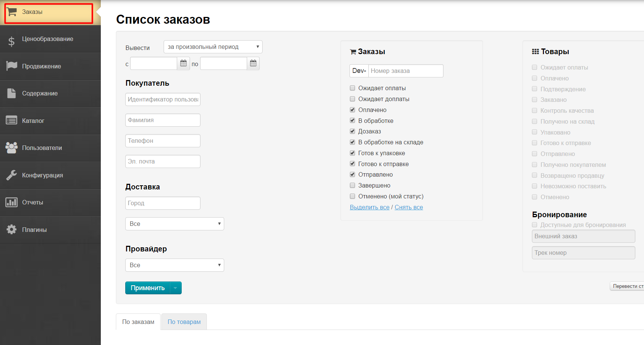Click the shopping cart icon for Заказы

(12, 12)
